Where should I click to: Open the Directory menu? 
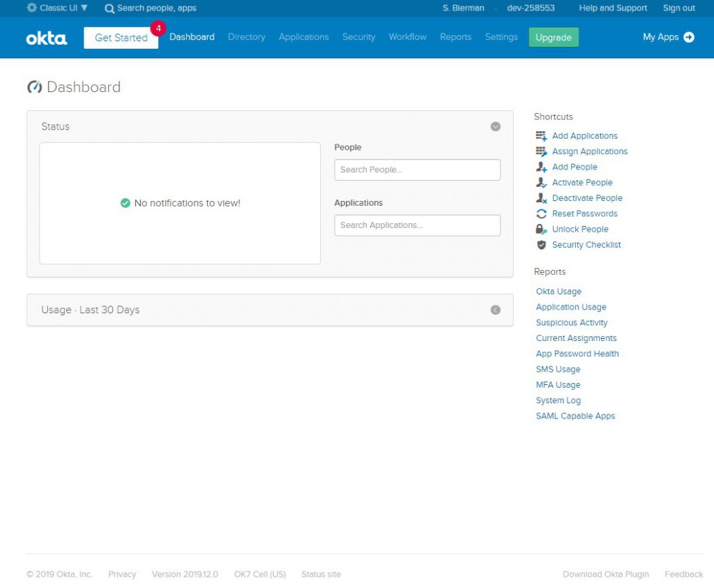(246, 37)
